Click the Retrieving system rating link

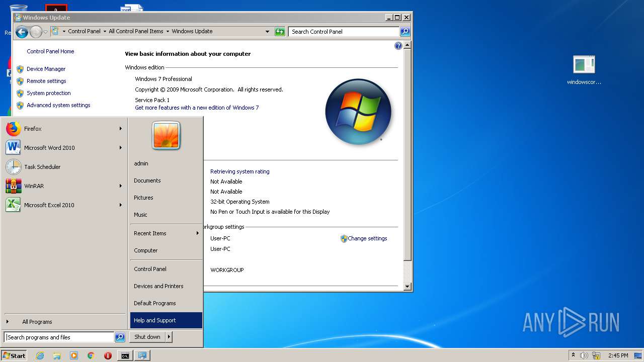(240, 171)
